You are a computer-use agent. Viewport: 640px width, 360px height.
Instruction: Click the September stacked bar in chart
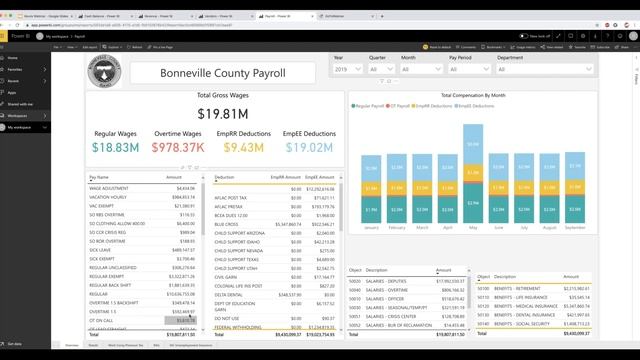tap(575, 187)
